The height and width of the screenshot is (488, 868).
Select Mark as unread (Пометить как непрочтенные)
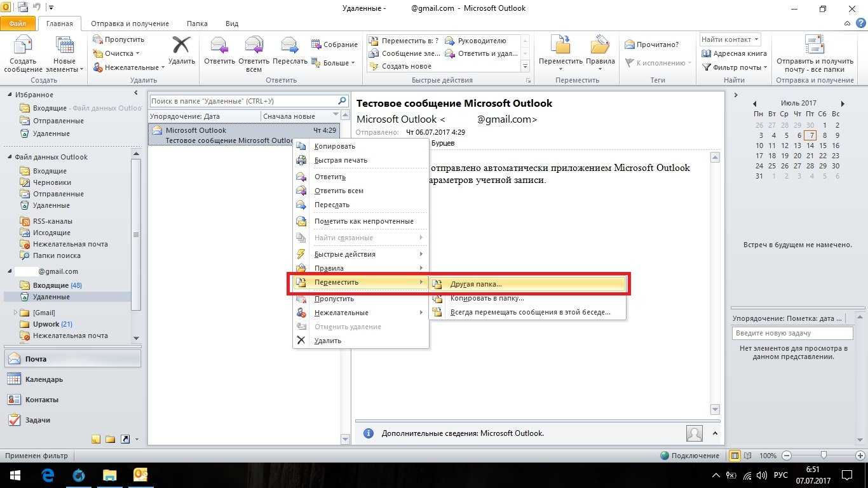tap(360, 221)
